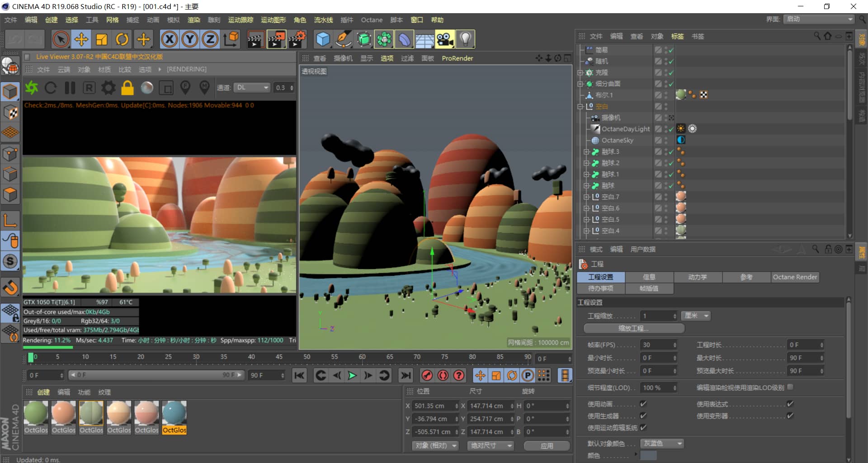The width and height of the screenshot is (868, 463).
Task: Toggle Y axis lock
Action: point(190,39)
